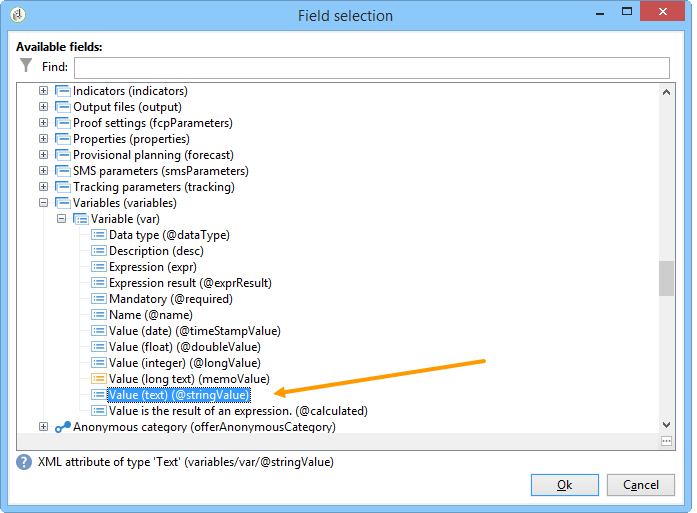
Task: Select Expression result (@exprResult) item
Action: (190, 283)
